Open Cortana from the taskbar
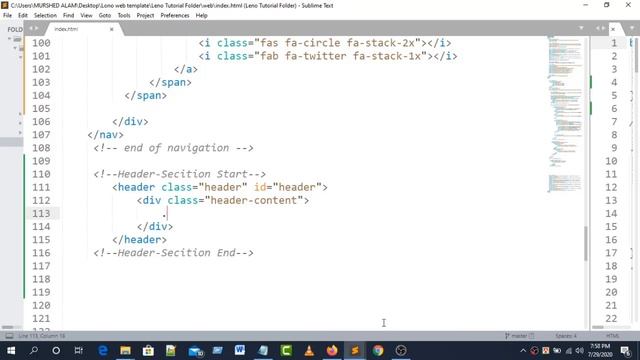 click(x=56, y=351)
